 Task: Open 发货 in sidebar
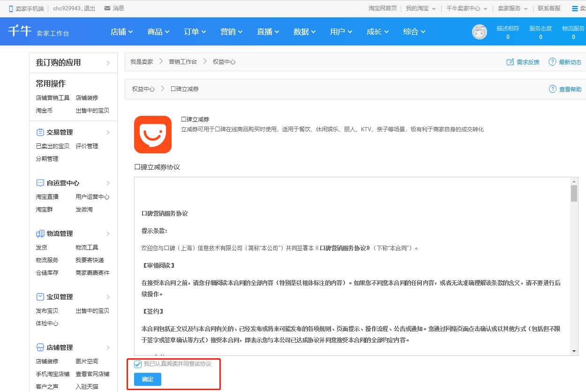41,248
